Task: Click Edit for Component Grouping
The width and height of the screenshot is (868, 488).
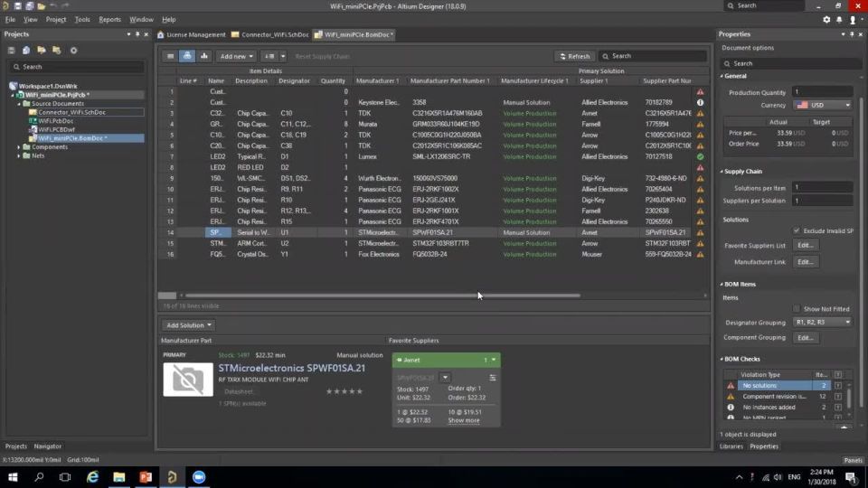Action: coord(806,337)
